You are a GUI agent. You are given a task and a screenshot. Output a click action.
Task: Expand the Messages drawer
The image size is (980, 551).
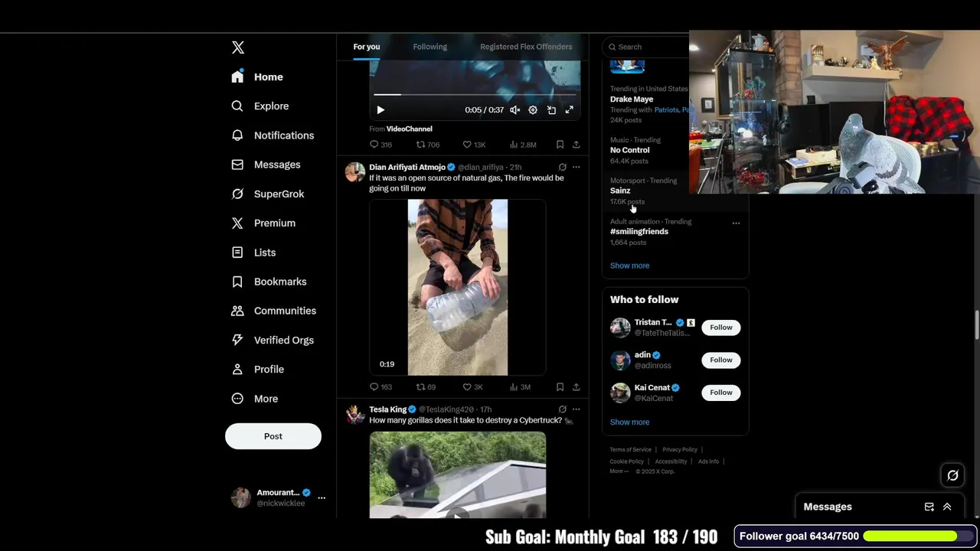click(x=947, y=507)
